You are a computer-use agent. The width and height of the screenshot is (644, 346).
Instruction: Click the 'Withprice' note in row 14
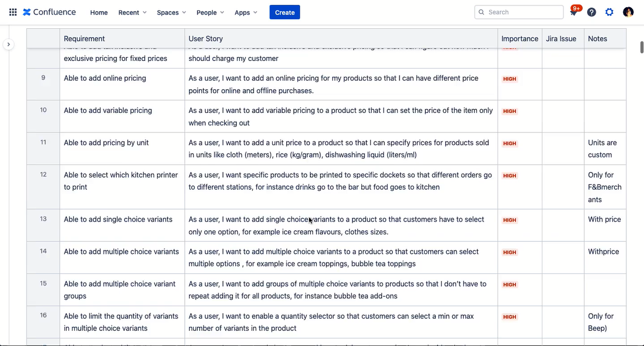coord(603,251)
